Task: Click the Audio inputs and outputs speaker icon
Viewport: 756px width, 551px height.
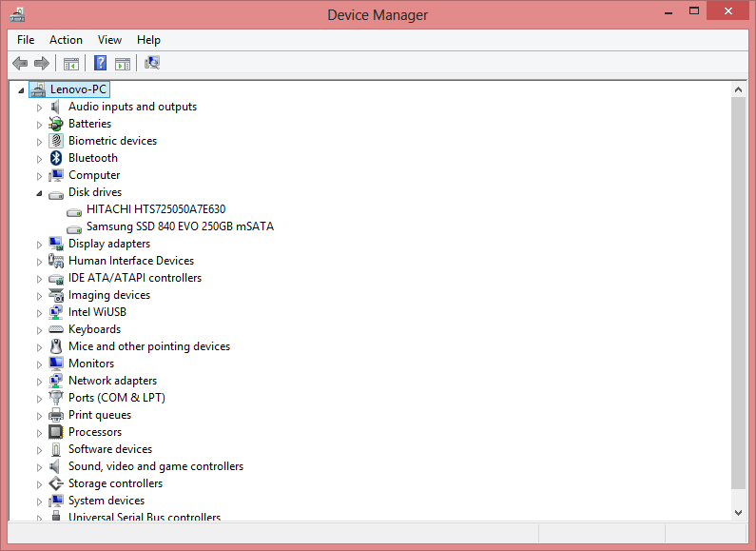Action: pyautogui.click(x=56, y=107)
